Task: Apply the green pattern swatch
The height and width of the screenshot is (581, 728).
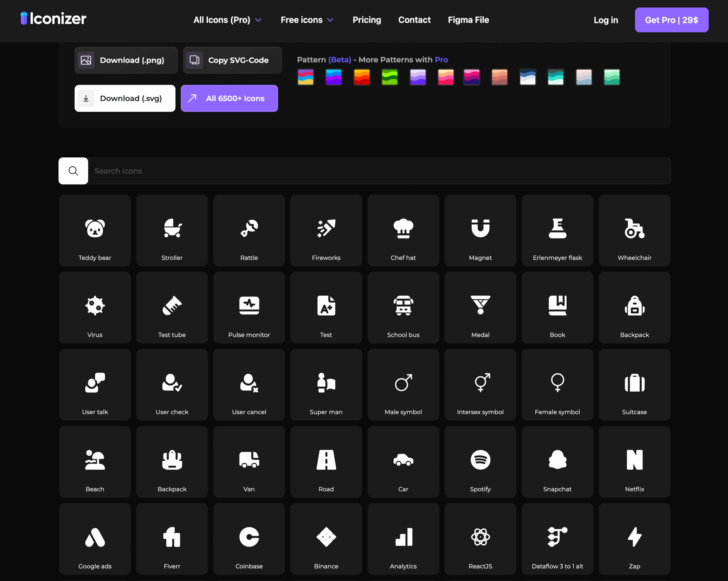Action: 389,77
